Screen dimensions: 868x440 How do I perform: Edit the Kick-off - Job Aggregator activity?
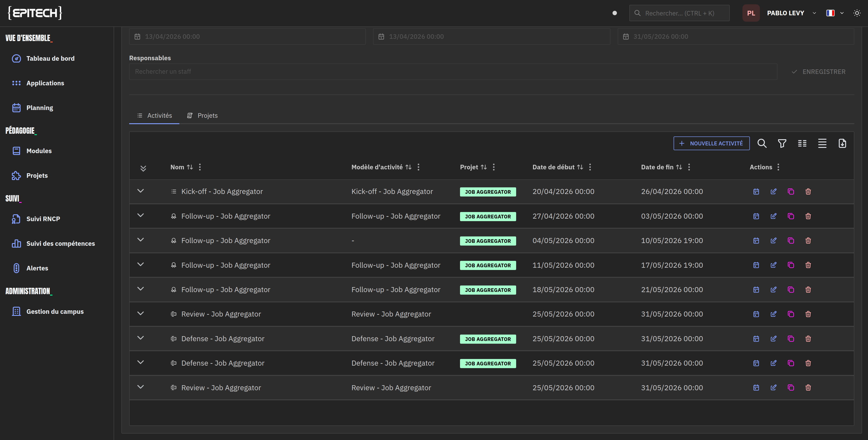click(x=773, y=192)
